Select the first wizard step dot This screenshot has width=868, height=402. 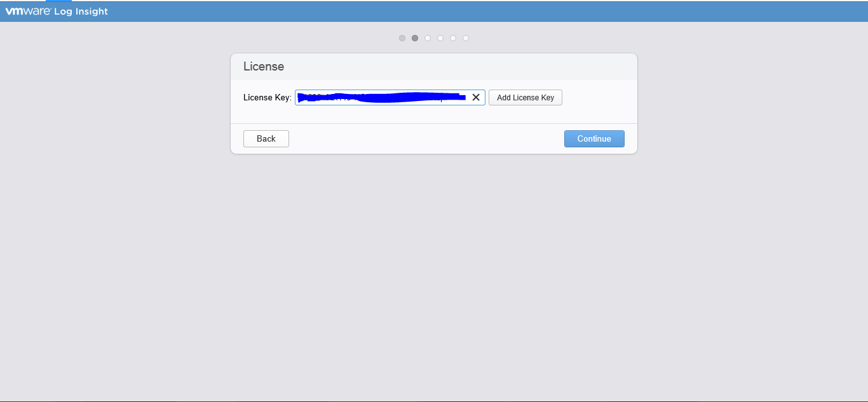pos(402,38)
